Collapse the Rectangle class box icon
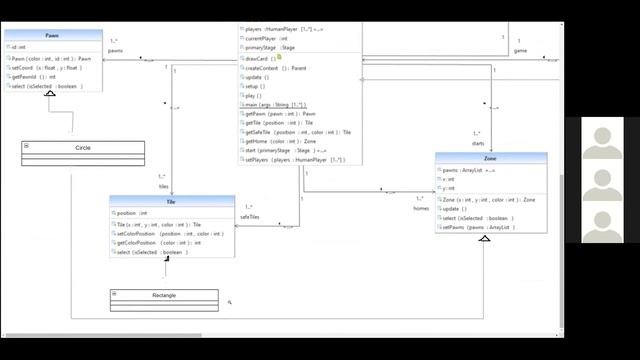 tap(114, 293)
